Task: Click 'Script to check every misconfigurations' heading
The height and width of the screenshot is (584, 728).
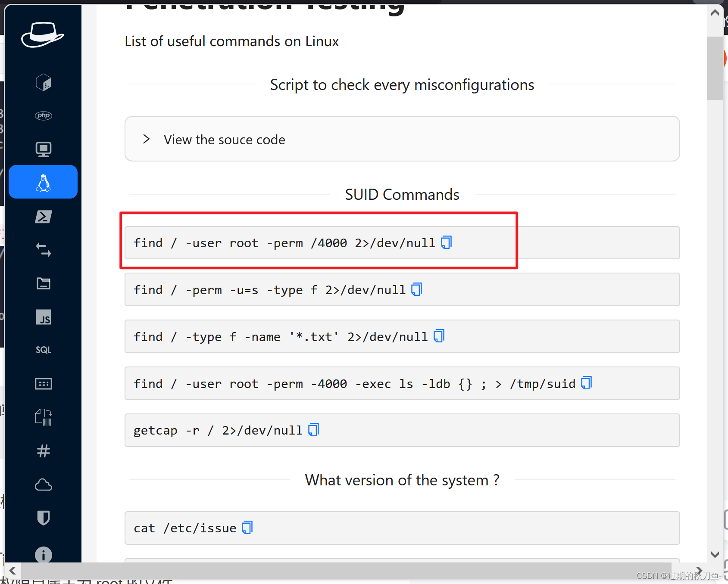Action: [x=402, y=85]
